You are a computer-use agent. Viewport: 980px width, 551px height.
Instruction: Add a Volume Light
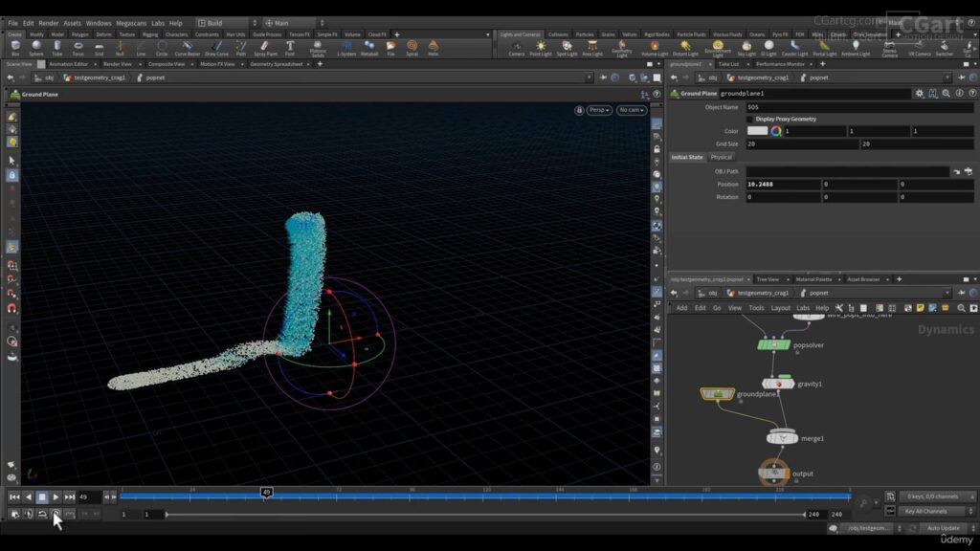click(655, 48)
